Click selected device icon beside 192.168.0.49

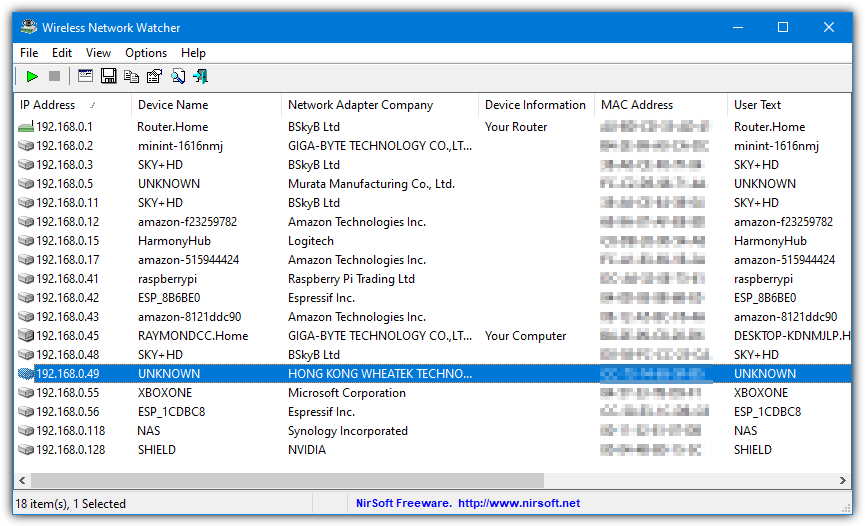point(26,374)
